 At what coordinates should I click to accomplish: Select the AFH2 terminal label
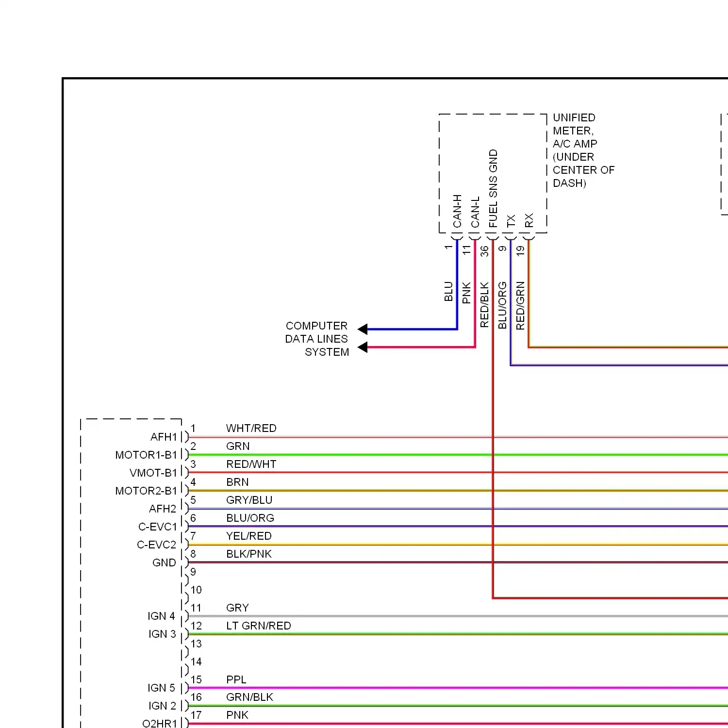[163, 509]
